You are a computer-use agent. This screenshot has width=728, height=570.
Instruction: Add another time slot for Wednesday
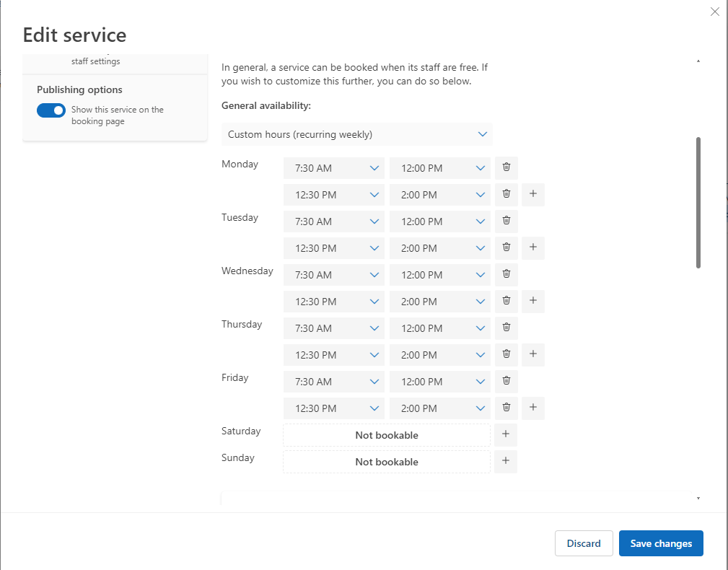point(533,302)
